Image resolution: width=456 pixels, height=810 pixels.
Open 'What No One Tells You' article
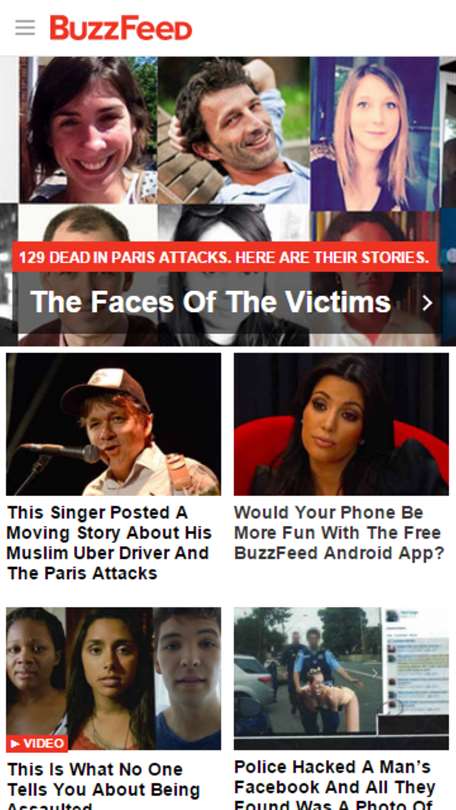[103, 783]
